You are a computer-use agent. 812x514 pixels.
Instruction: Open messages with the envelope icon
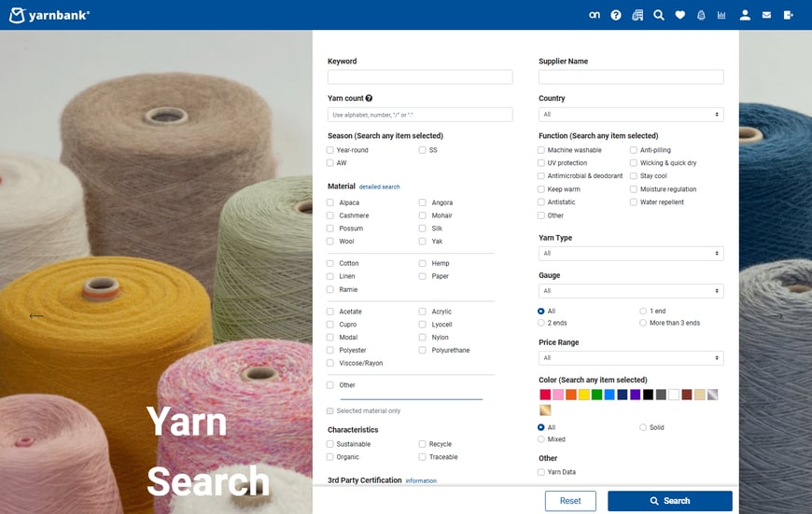point(766,15)
